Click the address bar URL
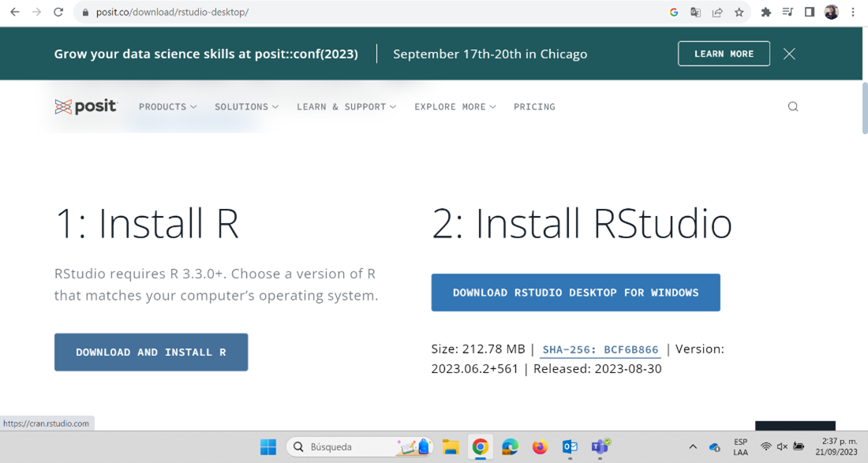This screenshot has height=463, width=868. pyautogui.click(x=172, y=12)
